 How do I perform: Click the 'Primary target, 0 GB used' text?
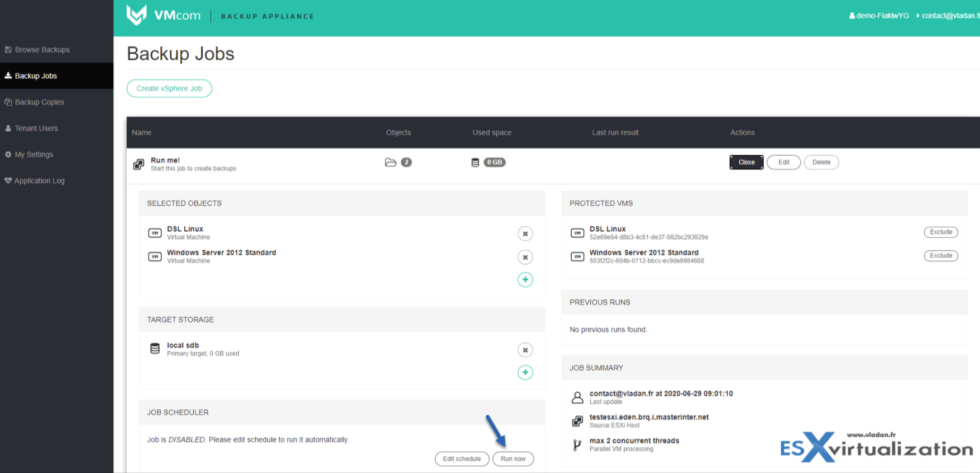click(203, 353)
